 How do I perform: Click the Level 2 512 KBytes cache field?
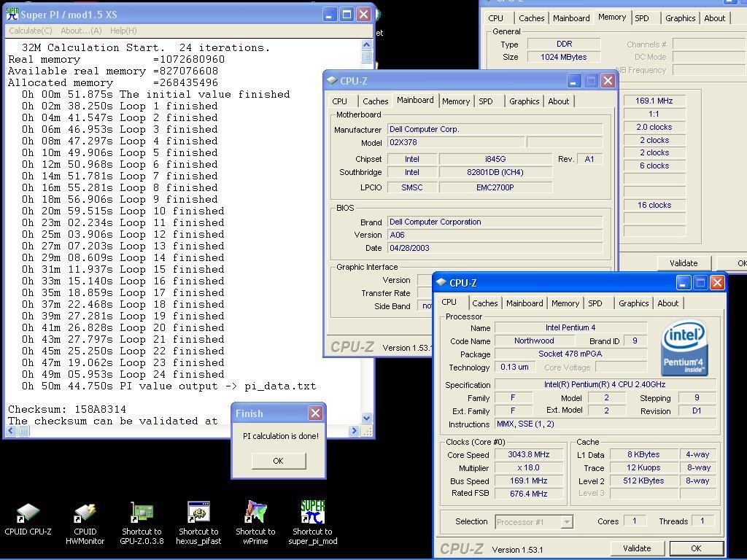click(x=643, y=481)
